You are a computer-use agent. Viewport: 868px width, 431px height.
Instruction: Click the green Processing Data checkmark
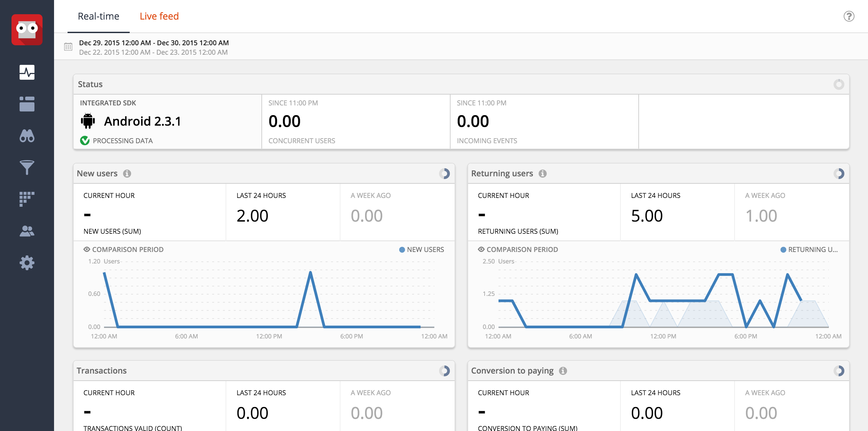point(85,141)
